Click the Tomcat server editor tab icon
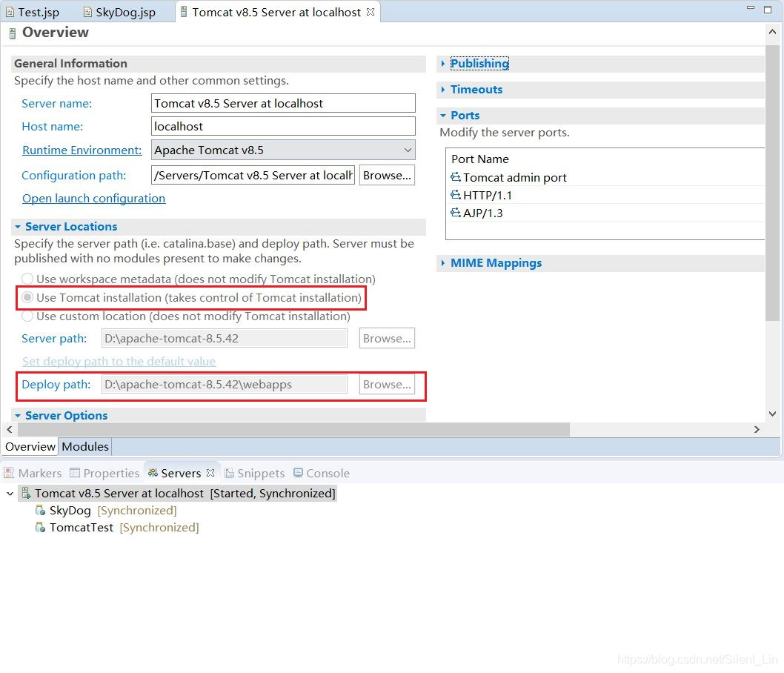 pos(184,12)
